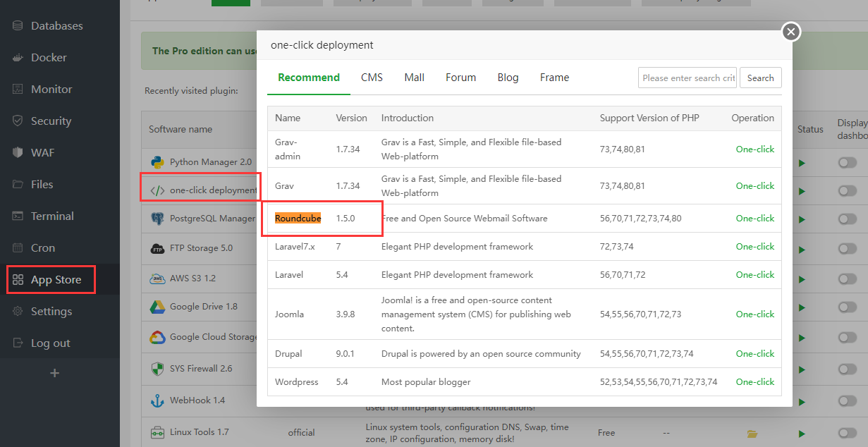Click the FTP Storage 5.0 icon
The width and height of the screenshot is (868, 447).
[x=157, y=248]
